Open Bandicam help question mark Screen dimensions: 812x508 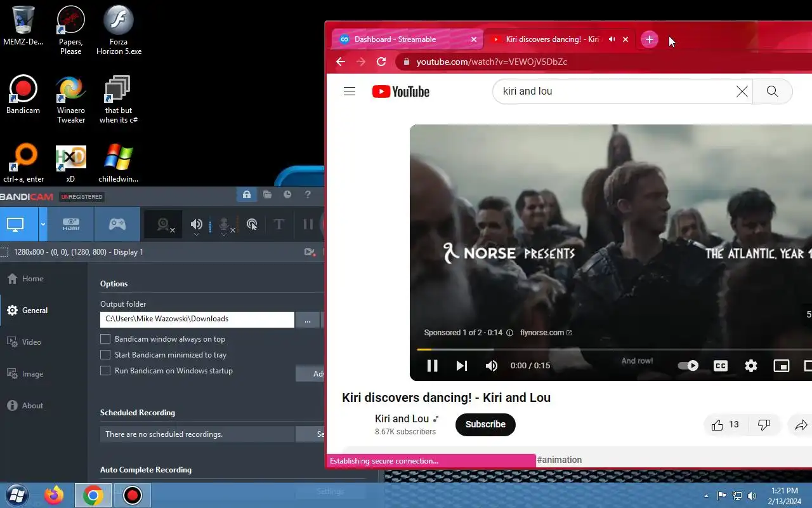pyautogui.click(x=308, y=195)
